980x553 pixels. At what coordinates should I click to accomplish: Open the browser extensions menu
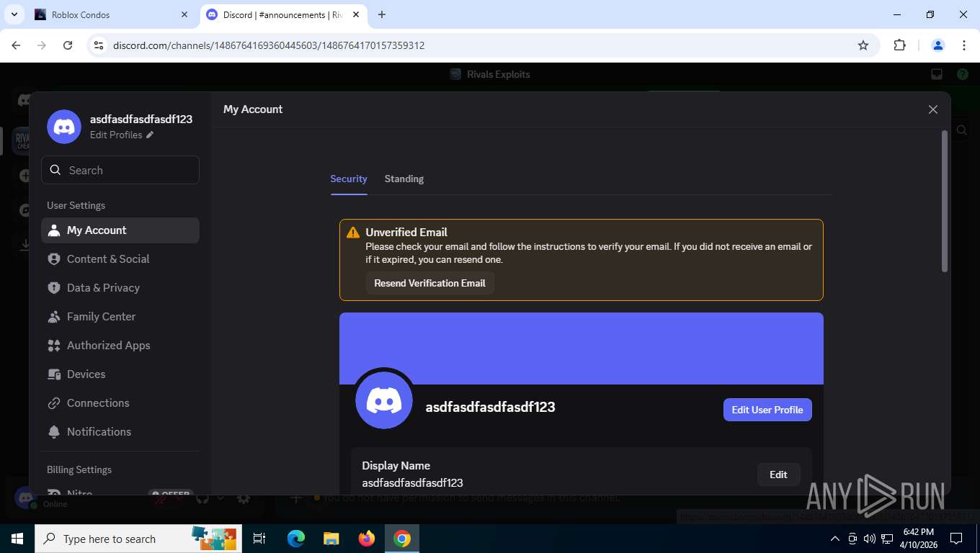pyautogui.click(x=899, y=45)
